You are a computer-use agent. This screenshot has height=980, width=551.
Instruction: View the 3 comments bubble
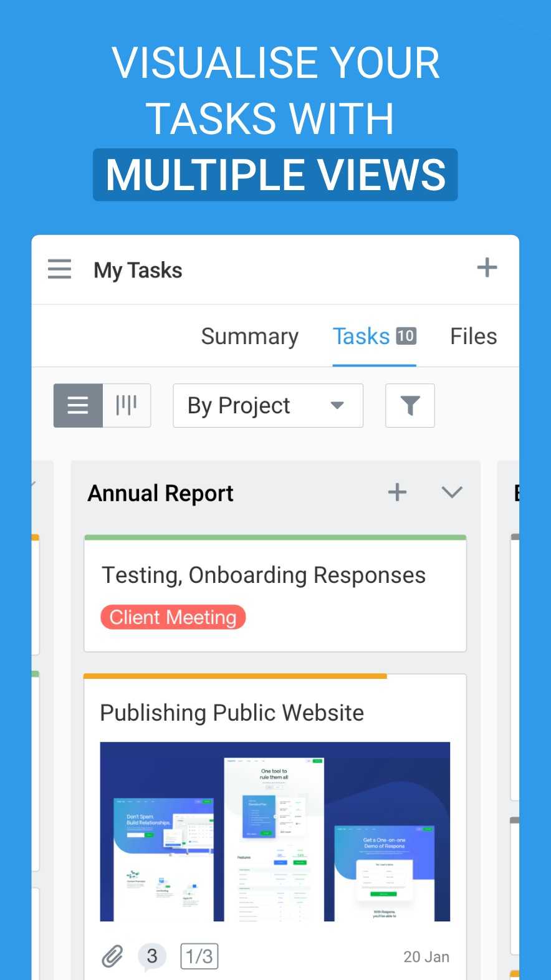152,956
